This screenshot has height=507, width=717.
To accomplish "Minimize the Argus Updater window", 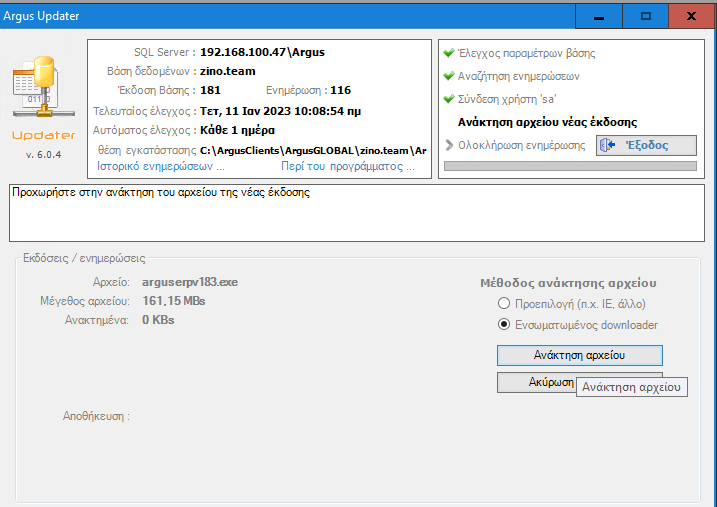I will tap(599, 16).
